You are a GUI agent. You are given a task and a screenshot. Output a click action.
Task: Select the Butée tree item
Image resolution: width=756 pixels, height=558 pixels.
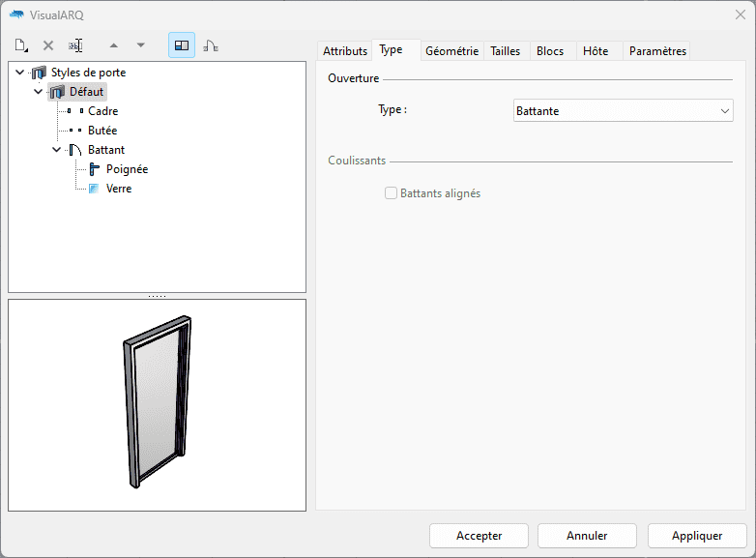point(102,131)
